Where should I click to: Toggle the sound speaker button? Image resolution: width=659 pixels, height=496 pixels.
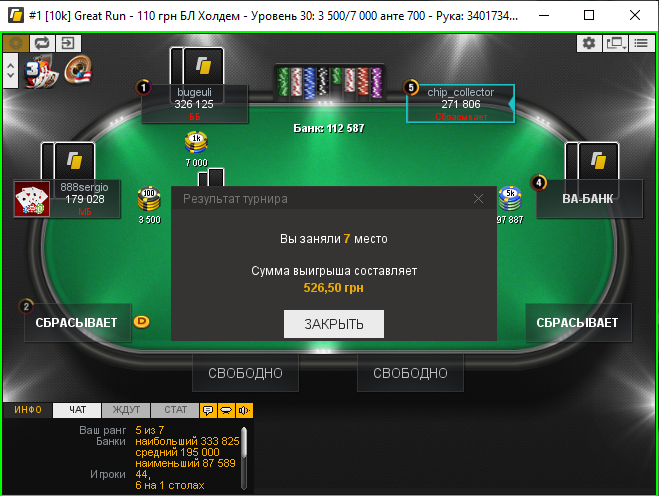244,410
